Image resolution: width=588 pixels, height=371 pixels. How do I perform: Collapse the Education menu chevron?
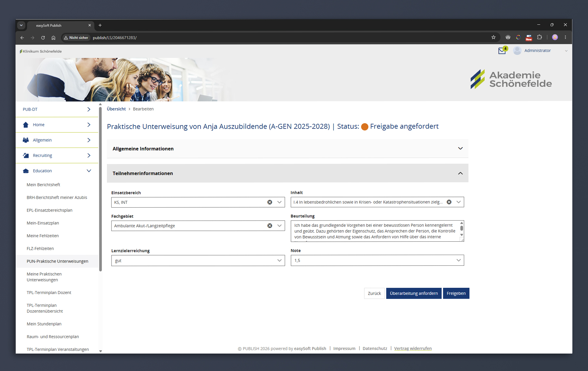(x=89, y=171)
